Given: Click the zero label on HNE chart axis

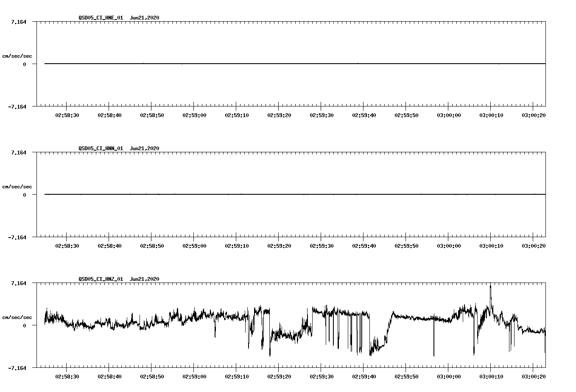Looking at the screenshot, I should 25,64.
